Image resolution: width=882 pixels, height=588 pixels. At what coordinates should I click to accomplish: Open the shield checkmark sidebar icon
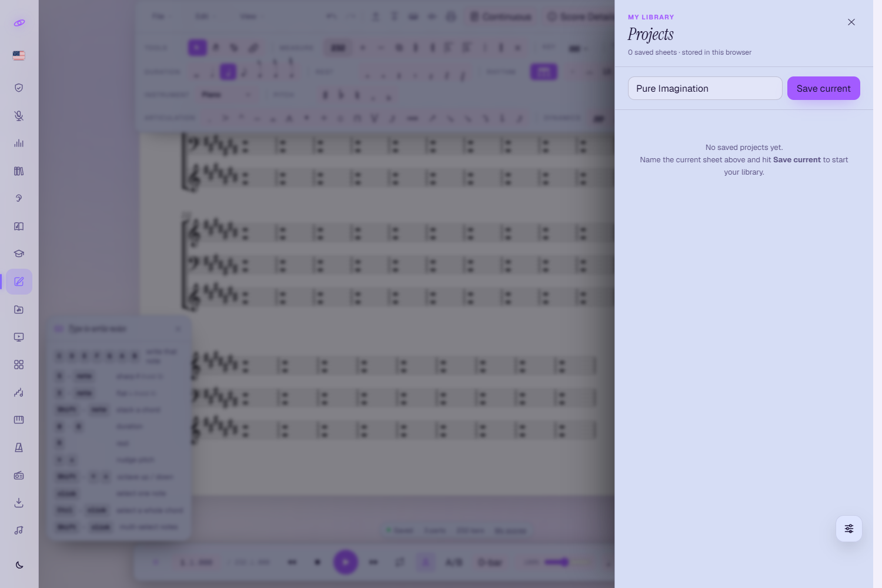click(x=19, y=88)
